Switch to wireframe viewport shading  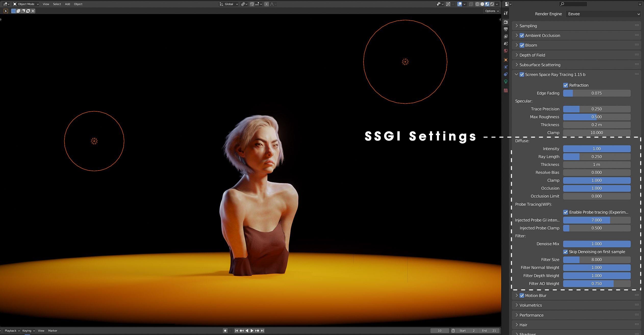(477, 4)
